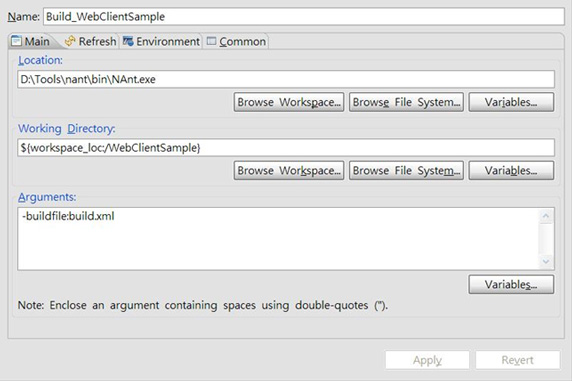Click the Name field containing Build_WebClientSample
Viewport: 572px width, 381px height.
coord(304,16)
